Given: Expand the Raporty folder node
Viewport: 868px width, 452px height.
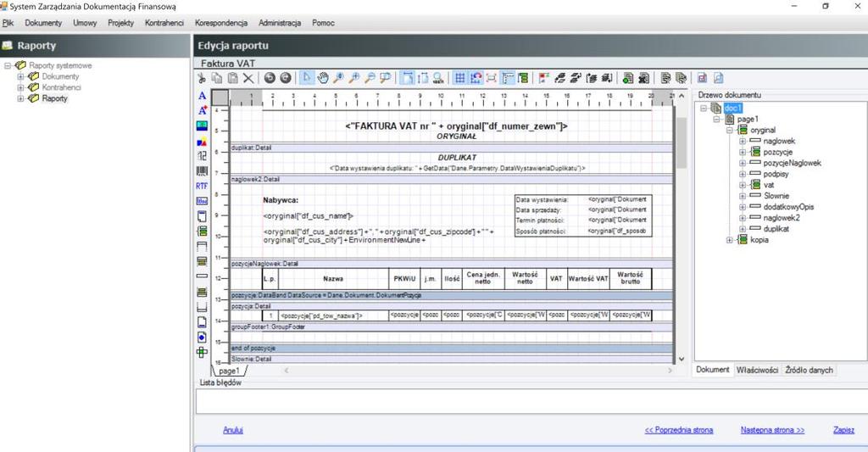Looking at the screenshot, I should tap(20, 98).
